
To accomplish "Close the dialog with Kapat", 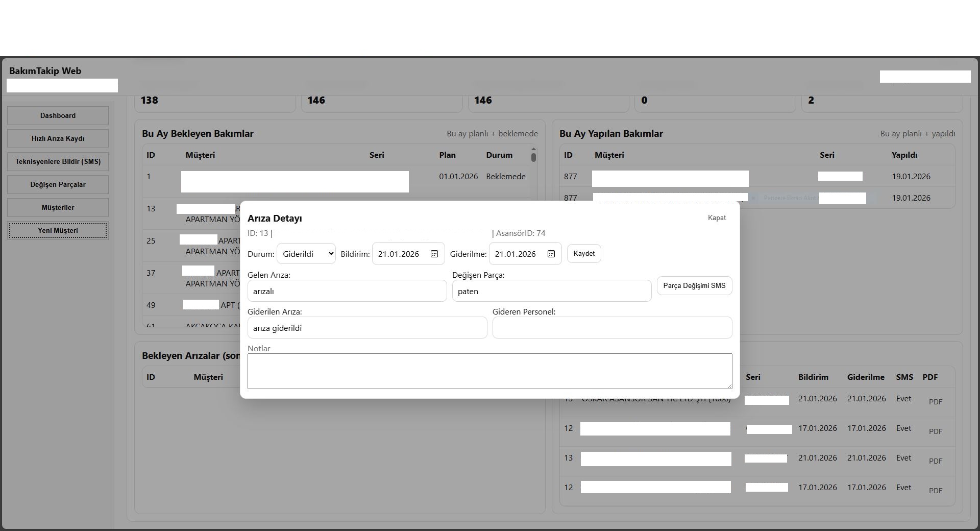I will click(716, 218).
